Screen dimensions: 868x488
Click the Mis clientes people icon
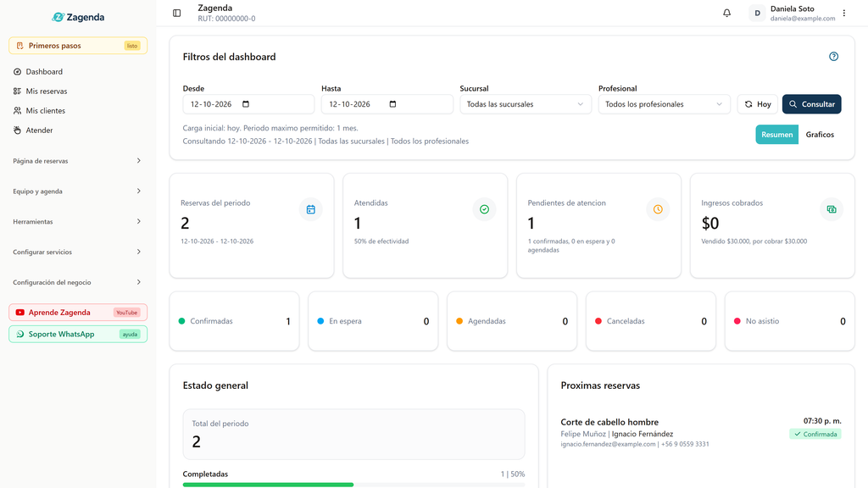click(17, 111)
